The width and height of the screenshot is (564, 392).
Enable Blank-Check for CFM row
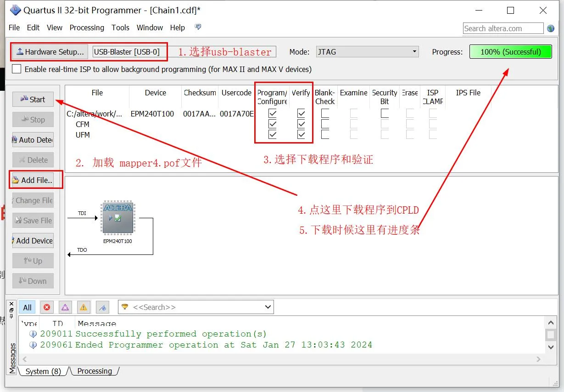[x=325, y=124]
